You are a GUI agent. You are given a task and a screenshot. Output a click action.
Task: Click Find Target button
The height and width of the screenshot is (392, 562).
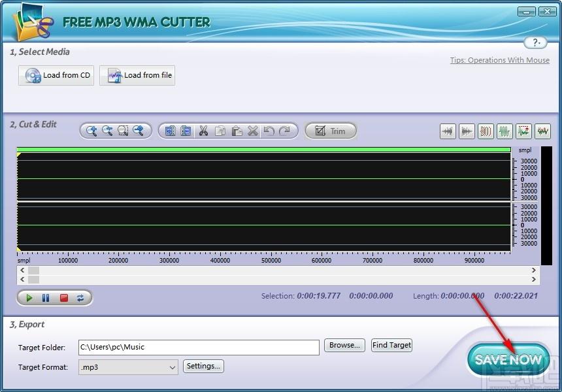pyautogui.click(x=391, y=345)
